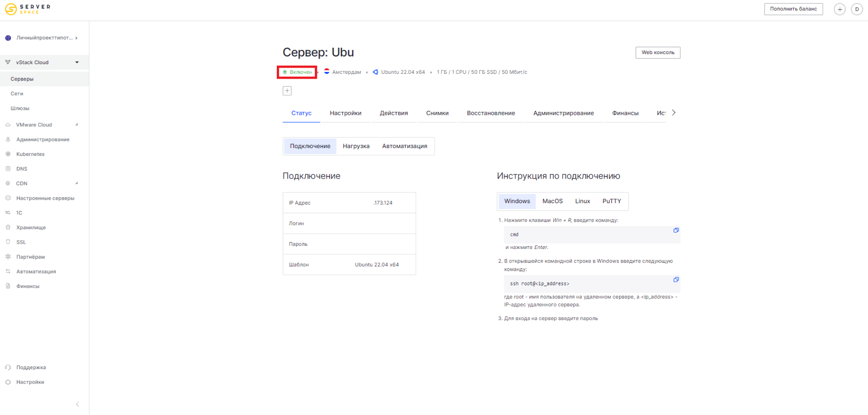Switch to the Финансы tab

tap(625, 113)
